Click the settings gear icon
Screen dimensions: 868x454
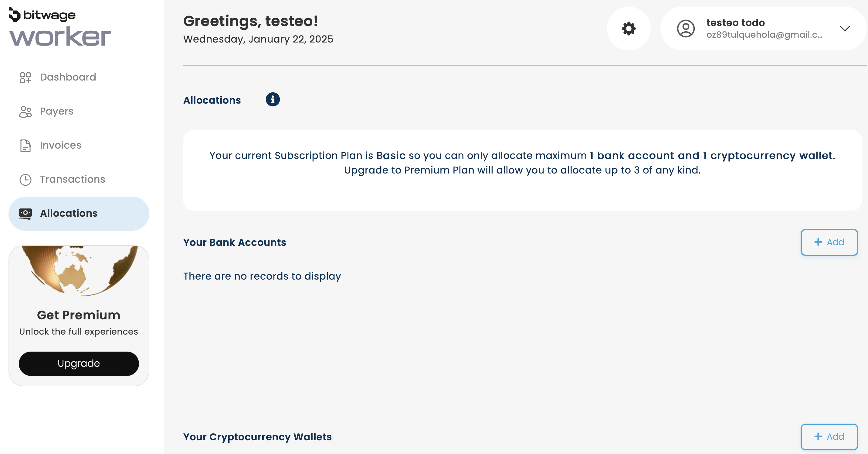pyautogui.click(x=629, y=29)
